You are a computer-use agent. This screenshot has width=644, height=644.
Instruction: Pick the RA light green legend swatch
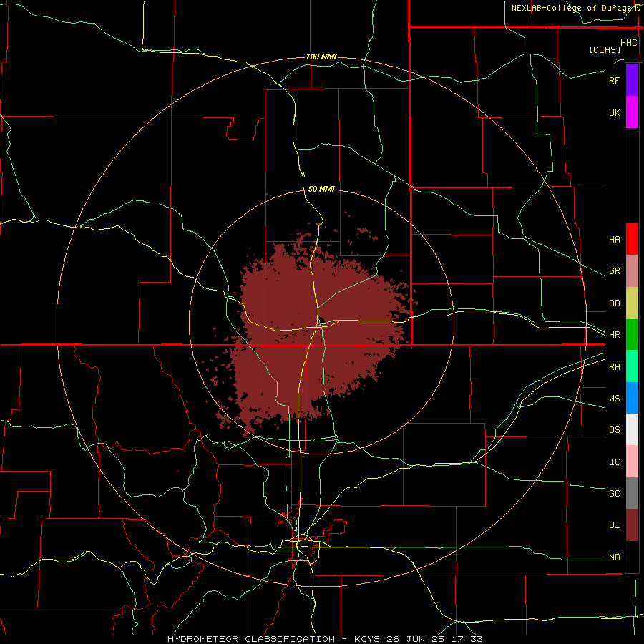tap(632, 366)
